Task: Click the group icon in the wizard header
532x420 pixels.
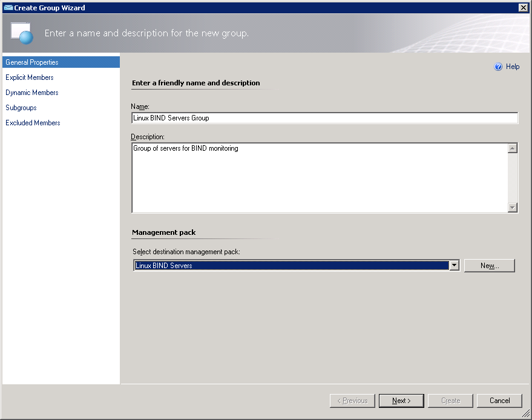Action: [21, 33]
